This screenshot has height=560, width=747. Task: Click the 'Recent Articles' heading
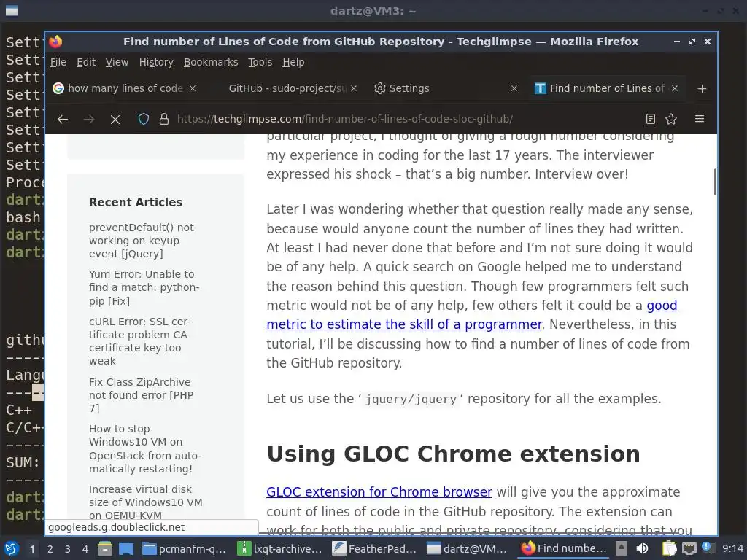coord(135,203)
